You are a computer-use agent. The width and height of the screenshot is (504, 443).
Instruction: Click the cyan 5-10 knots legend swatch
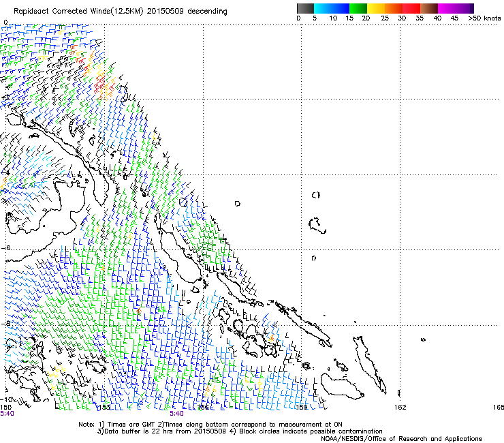[x=323, y=8]
